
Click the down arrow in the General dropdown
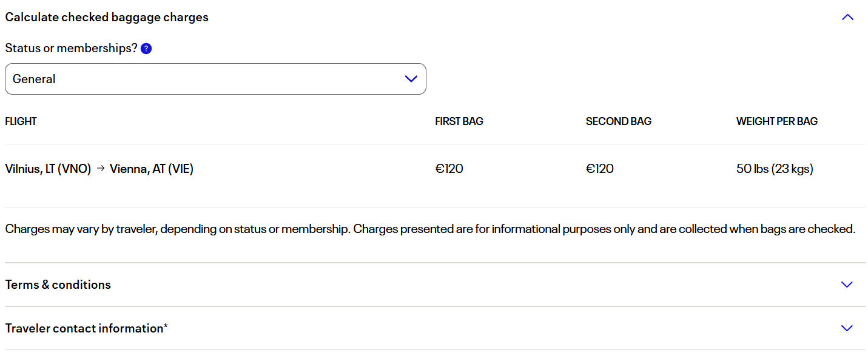click(x=411, y=79)
